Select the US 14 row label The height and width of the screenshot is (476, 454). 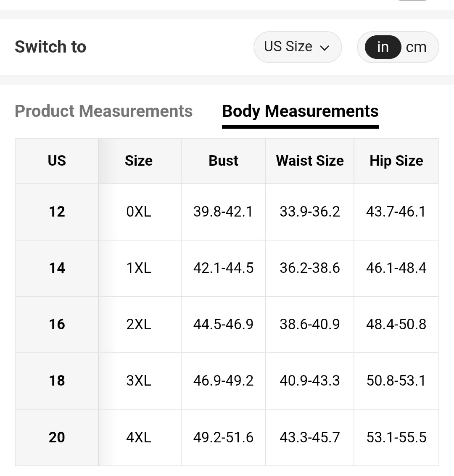coord(57,268)
